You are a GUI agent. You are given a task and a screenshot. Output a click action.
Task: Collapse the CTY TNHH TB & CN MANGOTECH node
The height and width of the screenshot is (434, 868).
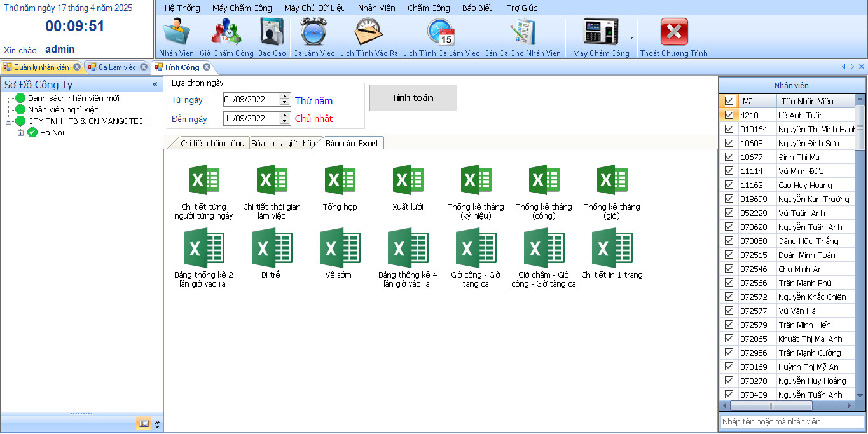(x=9, y=121)
